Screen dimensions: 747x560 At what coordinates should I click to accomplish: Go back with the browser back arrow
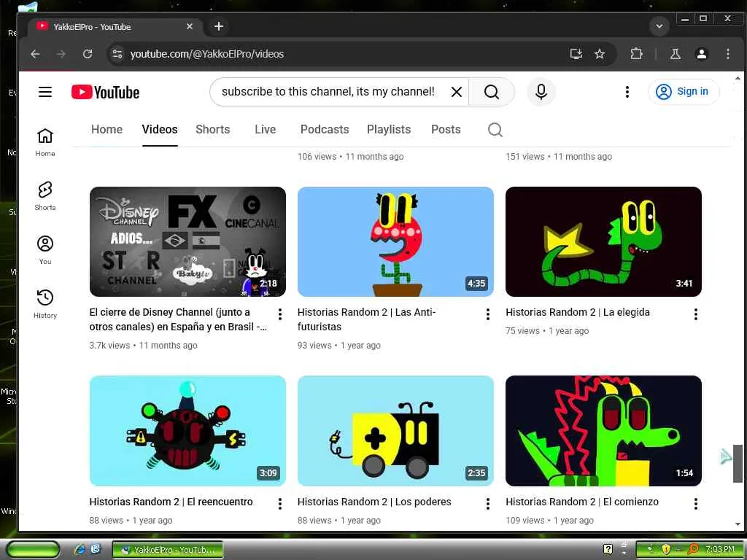point(35,54)
